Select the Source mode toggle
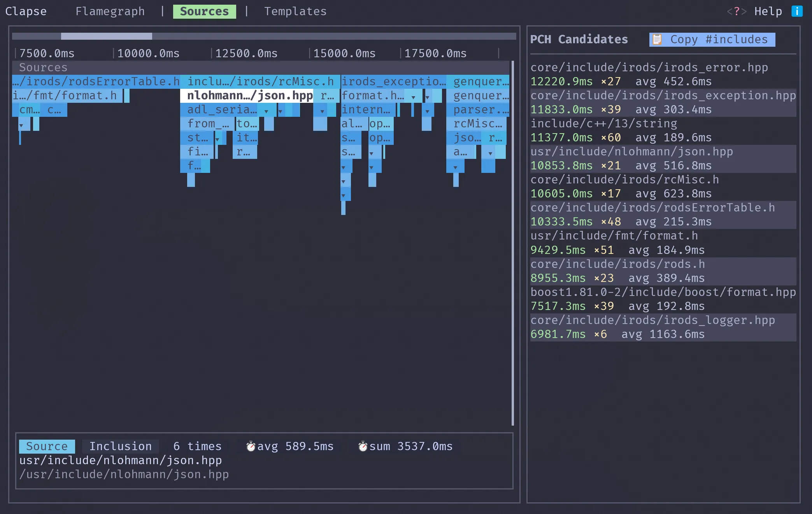812x514 pixels. (x=47, y=446)
